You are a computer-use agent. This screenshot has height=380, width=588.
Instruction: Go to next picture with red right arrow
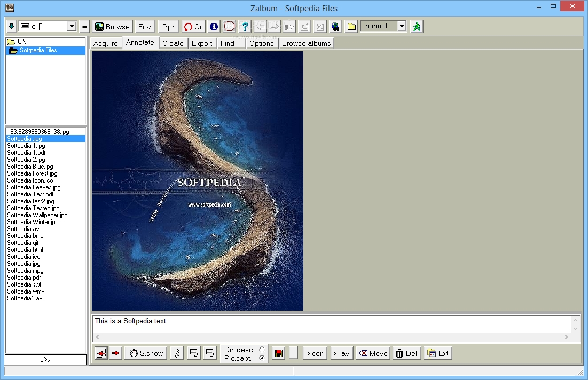pos(116,353)
